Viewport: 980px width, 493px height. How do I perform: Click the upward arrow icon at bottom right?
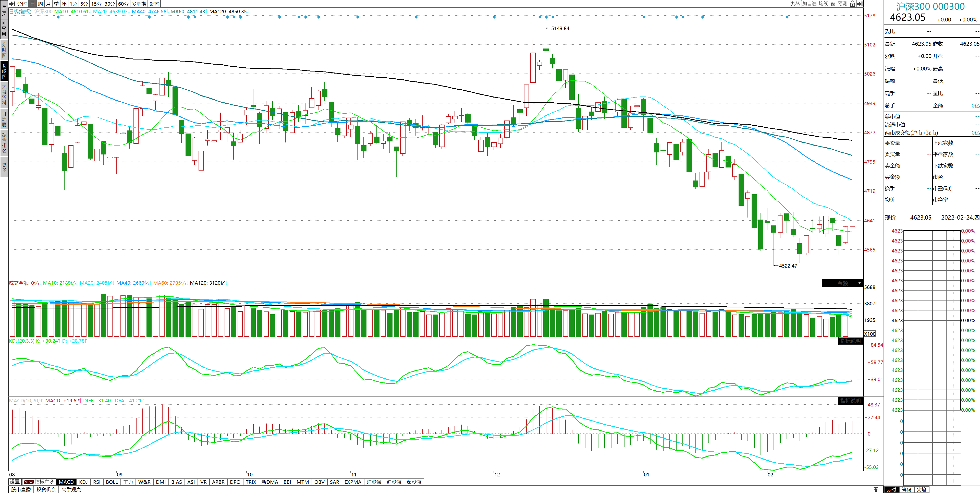point(876,490)
